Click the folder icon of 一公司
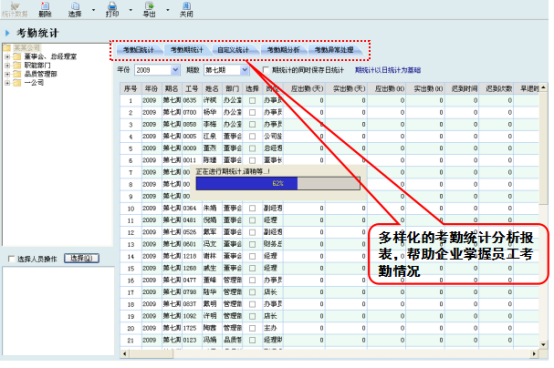 pyautogui.click(x=17, y=83)
